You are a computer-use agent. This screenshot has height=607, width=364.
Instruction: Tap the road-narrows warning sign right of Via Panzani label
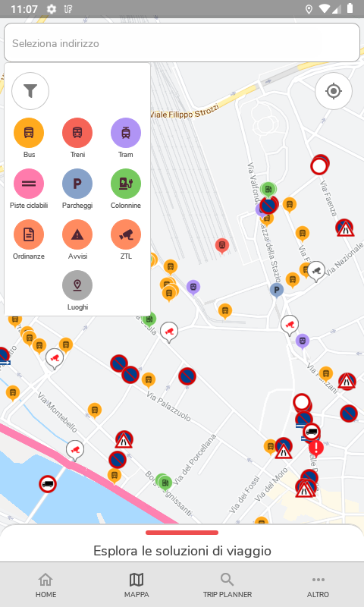coord(347,382)
